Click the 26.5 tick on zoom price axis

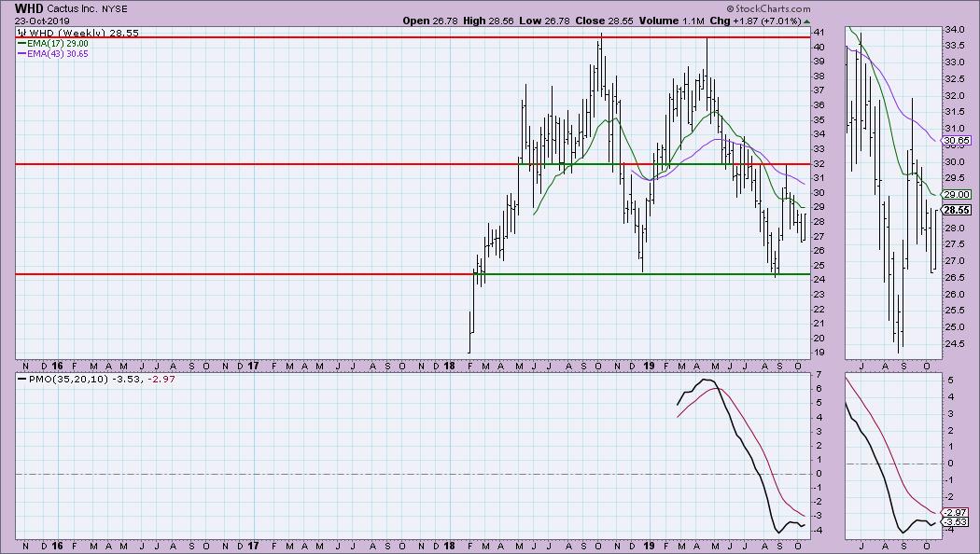(954, 277)
